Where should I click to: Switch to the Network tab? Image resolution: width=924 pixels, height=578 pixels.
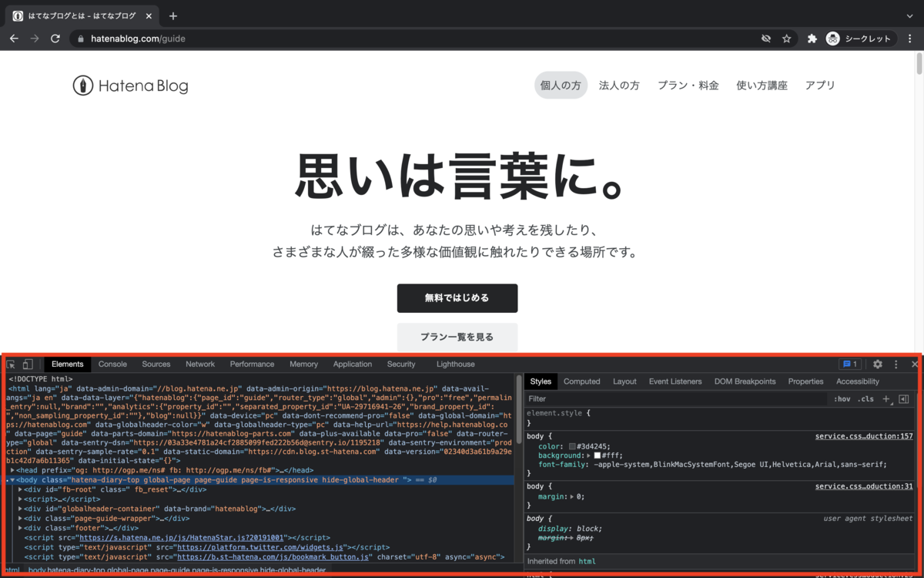200,365
